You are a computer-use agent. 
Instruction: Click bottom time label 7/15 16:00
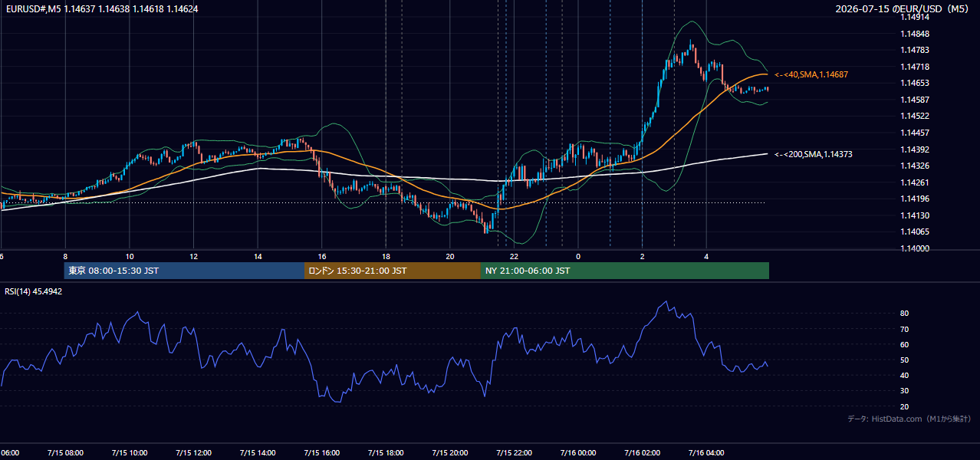[321, 453]
